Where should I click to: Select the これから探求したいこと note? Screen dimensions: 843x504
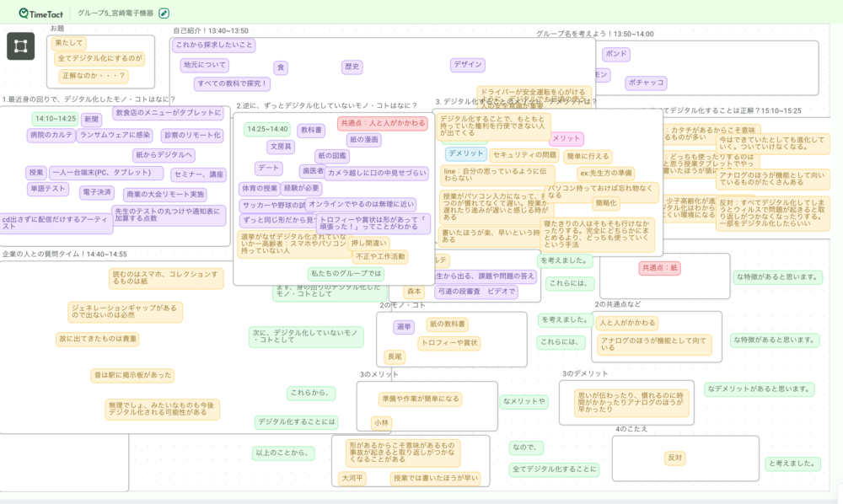pos(214,46)
